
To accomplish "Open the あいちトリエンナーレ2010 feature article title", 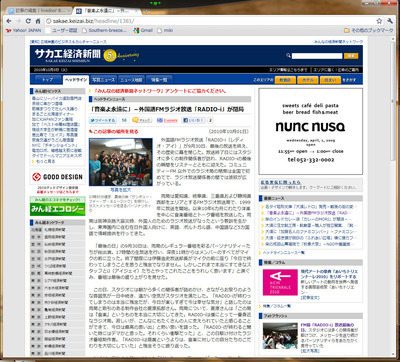I will (329, 274).
